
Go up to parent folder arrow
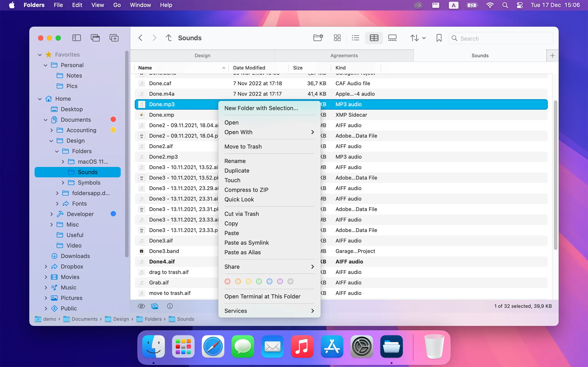[169, 38]
